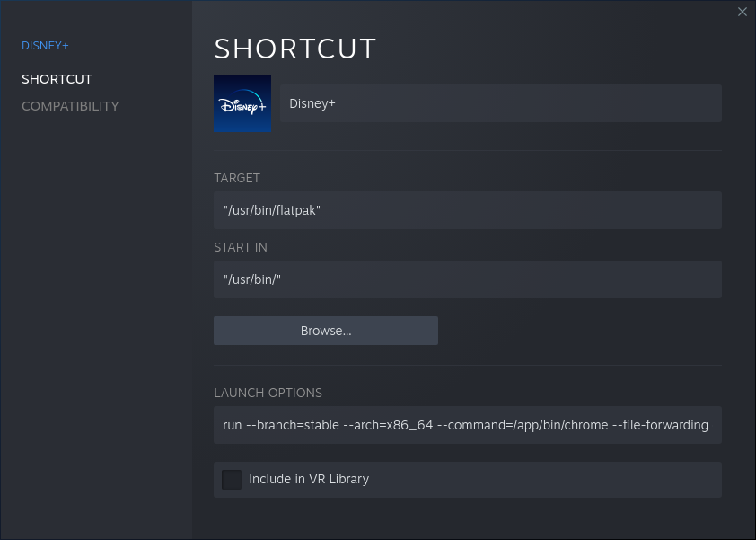The image size is (756, 540).
Task: Open the SHORTCUT tab in sidebar
Action: [x=57, y=79]
